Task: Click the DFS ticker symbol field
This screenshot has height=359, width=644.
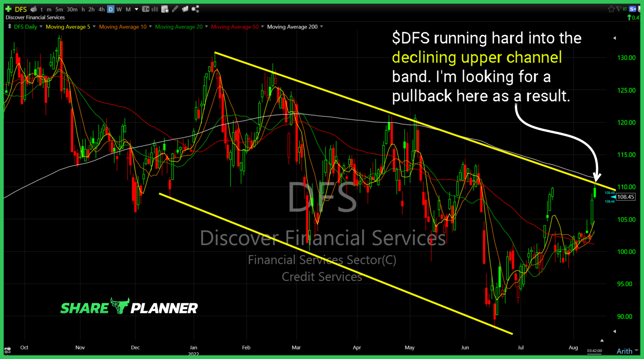Action: pos(21,9)
